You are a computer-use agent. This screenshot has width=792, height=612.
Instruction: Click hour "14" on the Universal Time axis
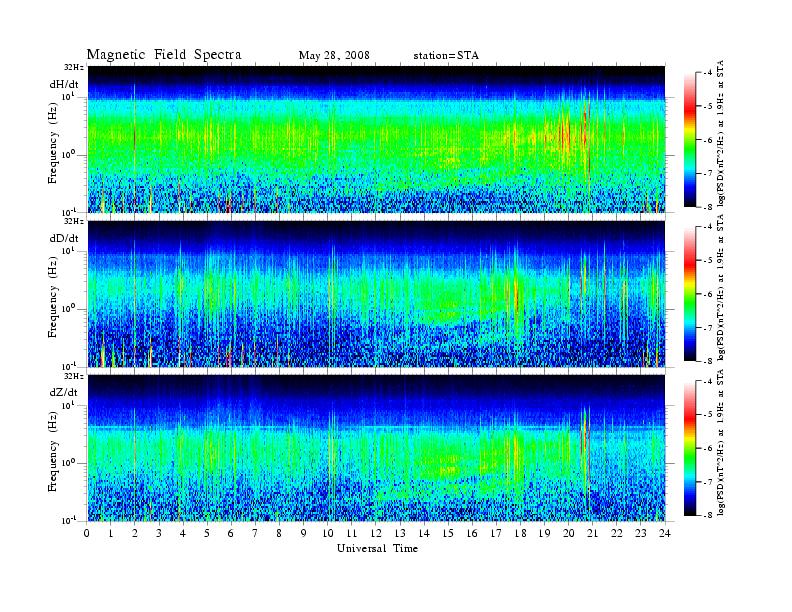(x=424, y=533)
